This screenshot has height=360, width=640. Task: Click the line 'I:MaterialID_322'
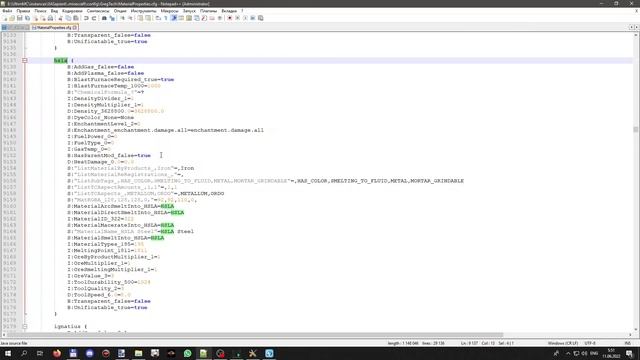click(100, 219)
